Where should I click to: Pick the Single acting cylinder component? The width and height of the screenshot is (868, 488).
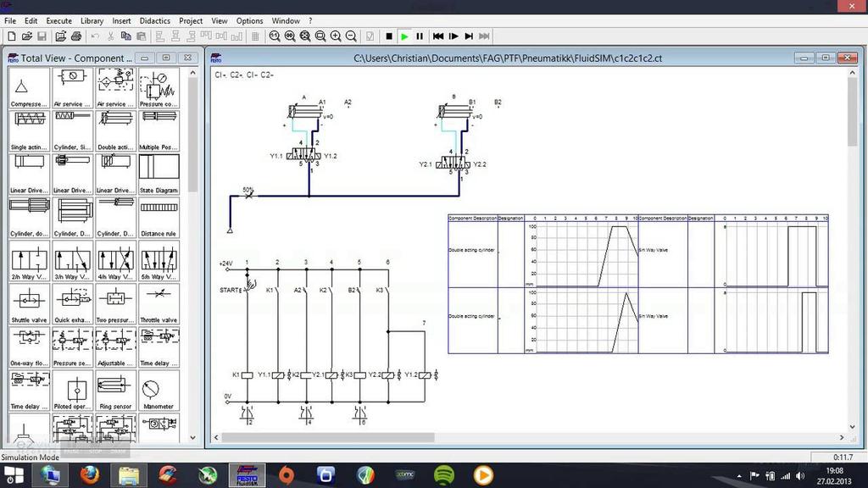29,131
